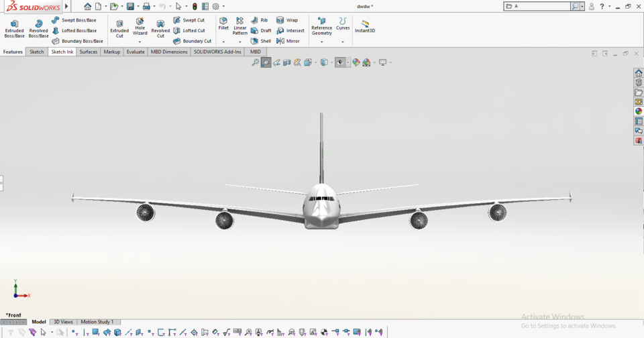Image resolution: width=644 pixels, height=338 pixels.
Task: Activate the Extruded Cut tool
Action: click(119, 29)
